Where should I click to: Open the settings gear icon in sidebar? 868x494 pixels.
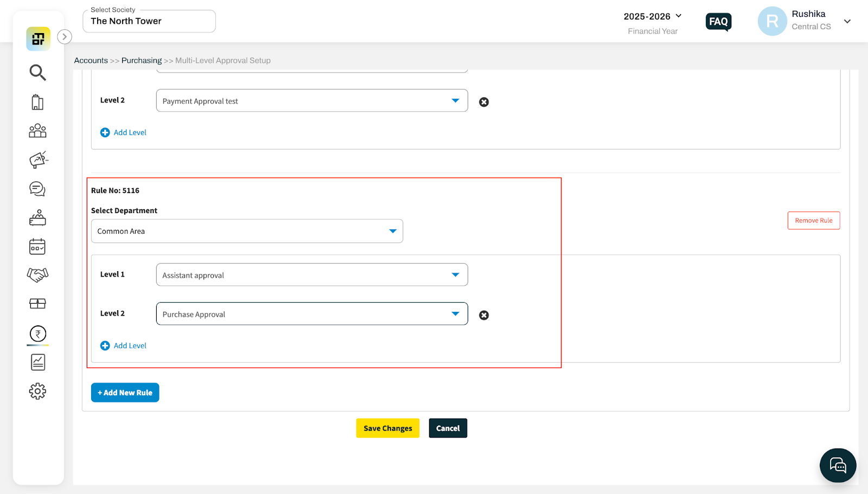37,391
